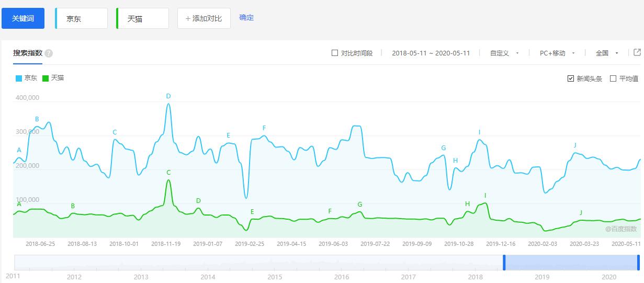
Task: Click blue news marker D at the 京东 peak
Action: pos(168,96)
